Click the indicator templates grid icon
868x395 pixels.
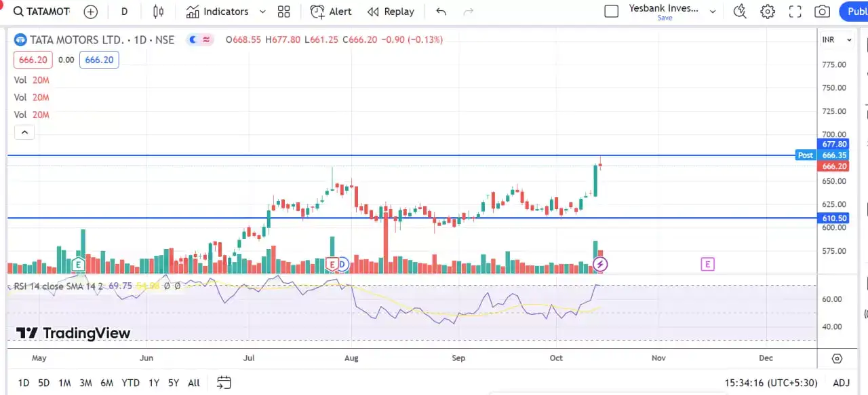(x=283, y=12)
